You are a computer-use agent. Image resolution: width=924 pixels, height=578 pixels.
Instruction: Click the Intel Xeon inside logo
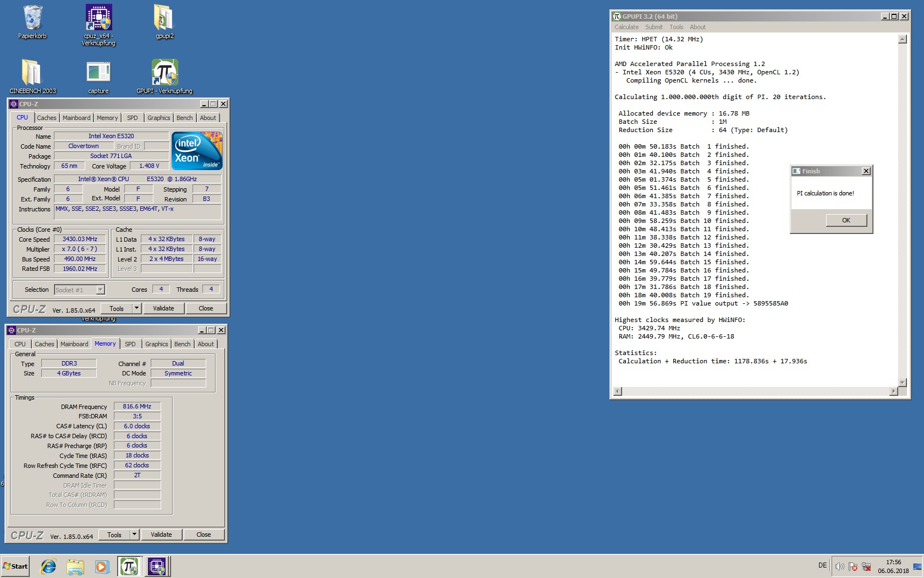197,150
